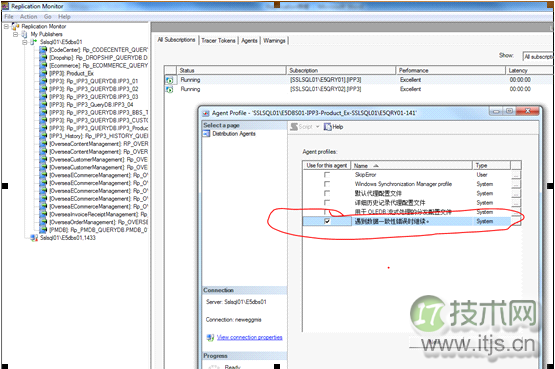Click the Use for this agent column header

[x=327, y=166]
